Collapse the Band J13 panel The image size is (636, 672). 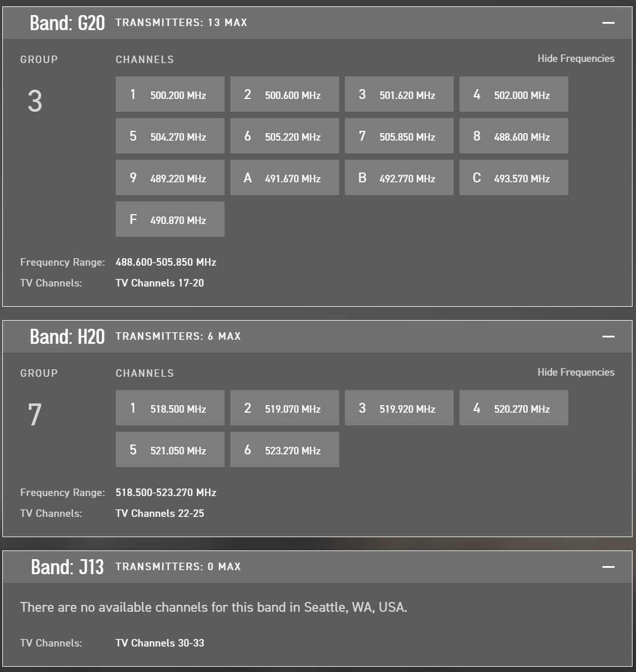(608, 567)
